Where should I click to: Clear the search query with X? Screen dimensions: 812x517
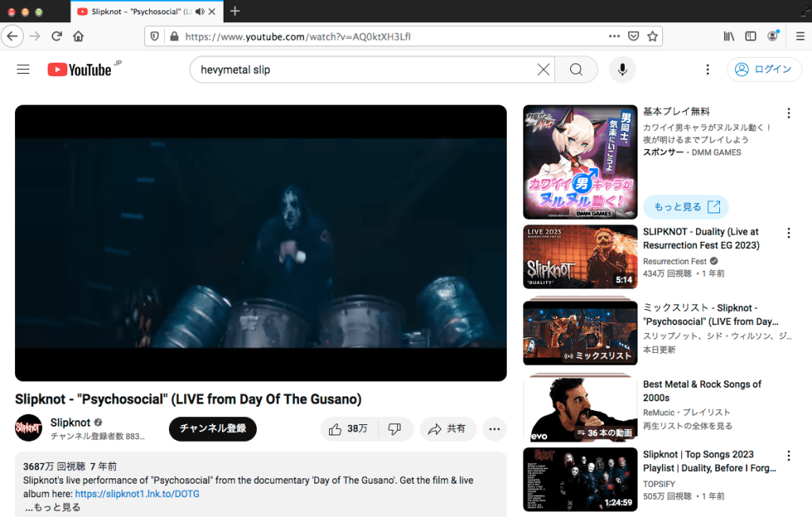pyautogui.click(x=543, y=70)
